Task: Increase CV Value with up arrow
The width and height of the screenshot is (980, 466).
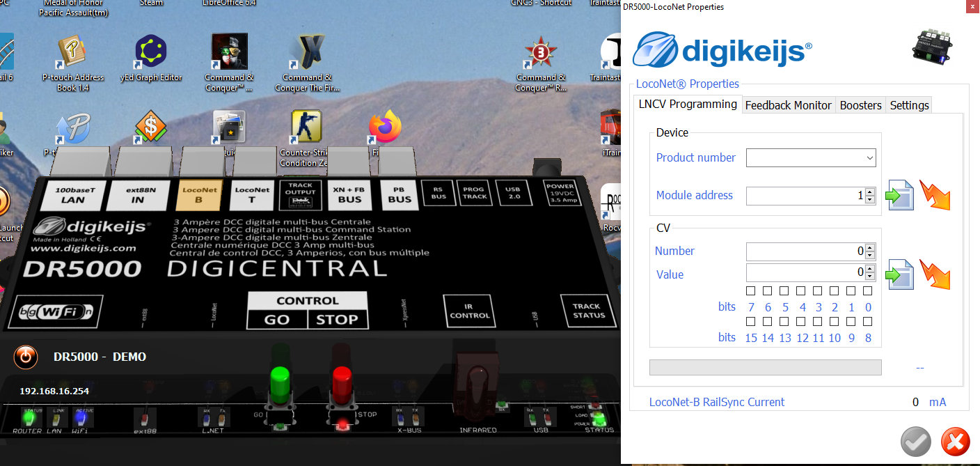Action: (x=870, y=268)
